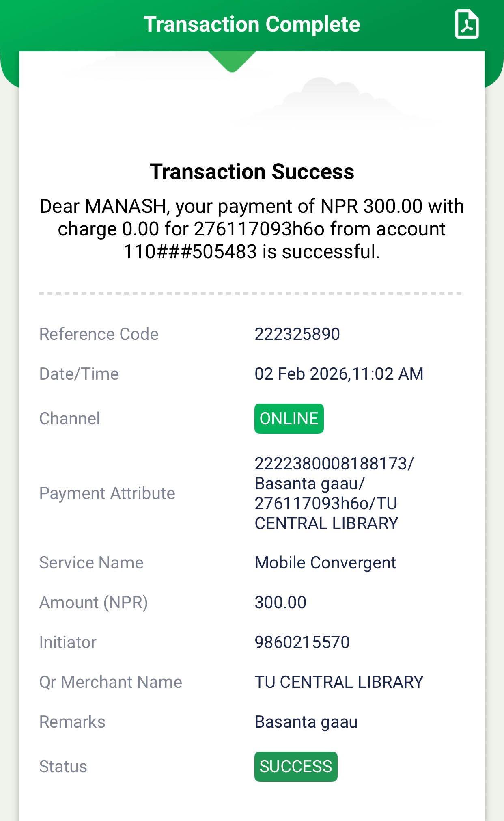Tap the green downward pointer triangle
This screenshot has height=821, width=504.
click(x=232, y=61)
